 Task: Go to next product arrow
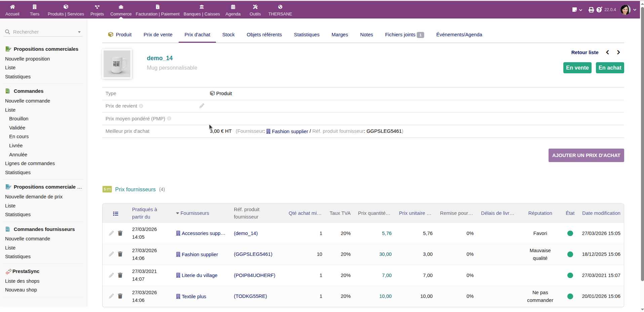pyautogui.click(x=618, y=52)
